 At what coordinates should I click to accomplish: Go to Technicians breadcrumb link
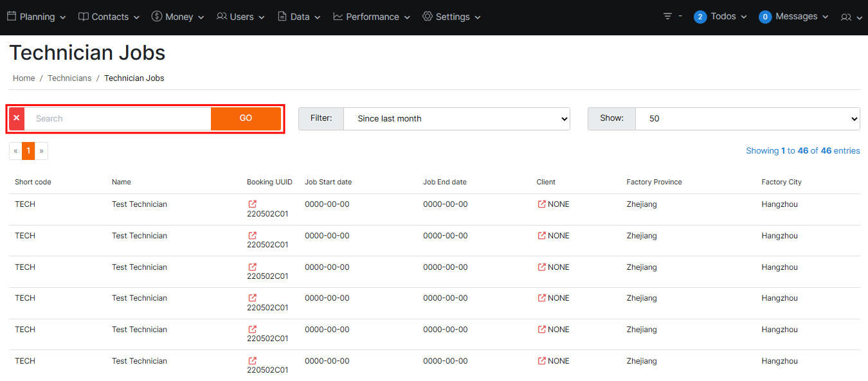click(69, 78)
